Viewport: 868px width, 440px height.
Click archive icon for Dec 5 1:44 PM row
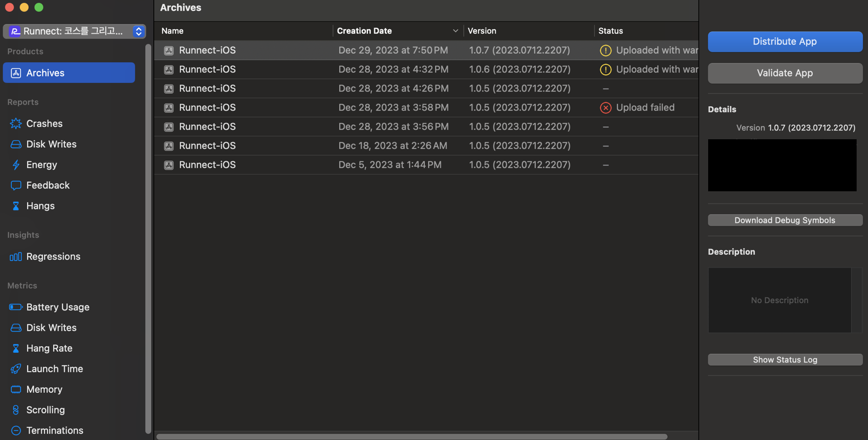[x=169, y=165]
